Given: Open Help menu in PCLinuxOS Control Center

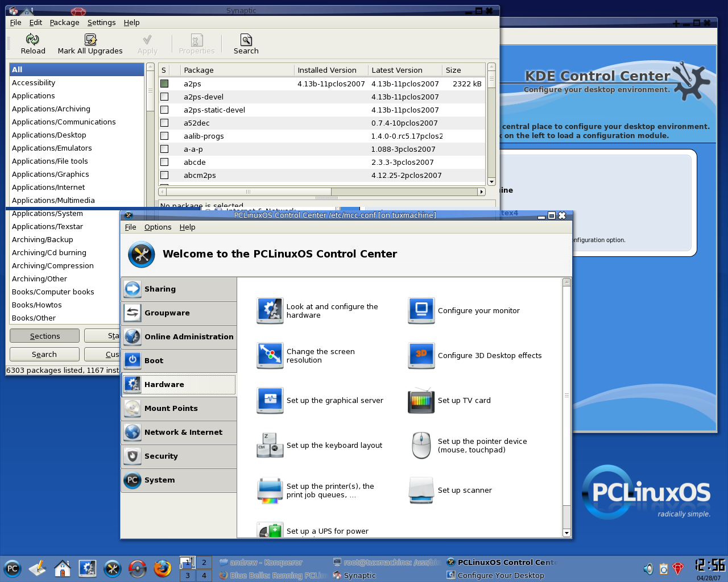Looking at the screenshot, I should (x=187, y=227).
